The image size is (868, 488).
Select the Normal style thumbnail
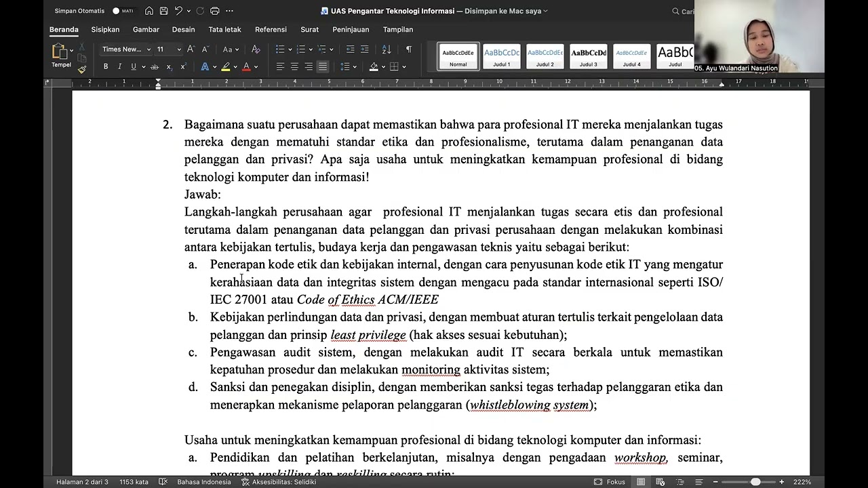[458, 56]
